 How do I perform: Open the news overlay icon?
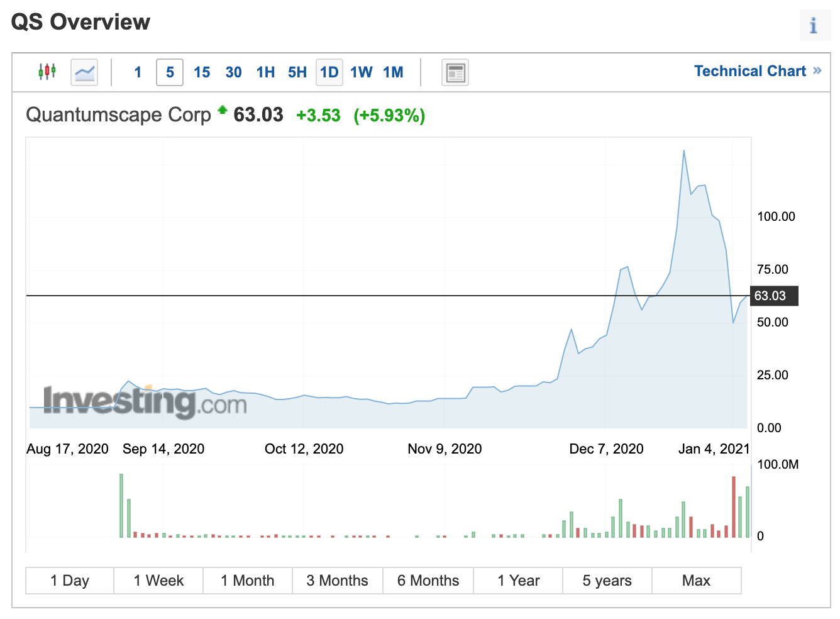pyautogui.click(x=455, y=72)
